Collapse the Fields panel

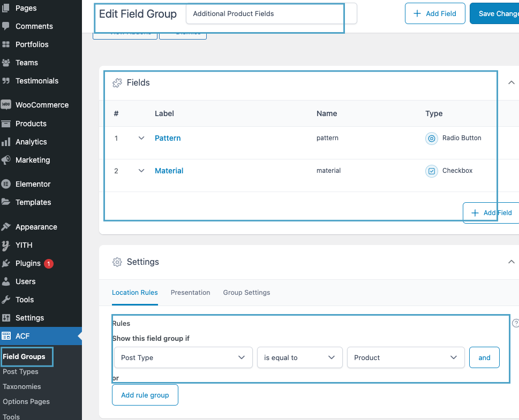(x=511, y=83)
